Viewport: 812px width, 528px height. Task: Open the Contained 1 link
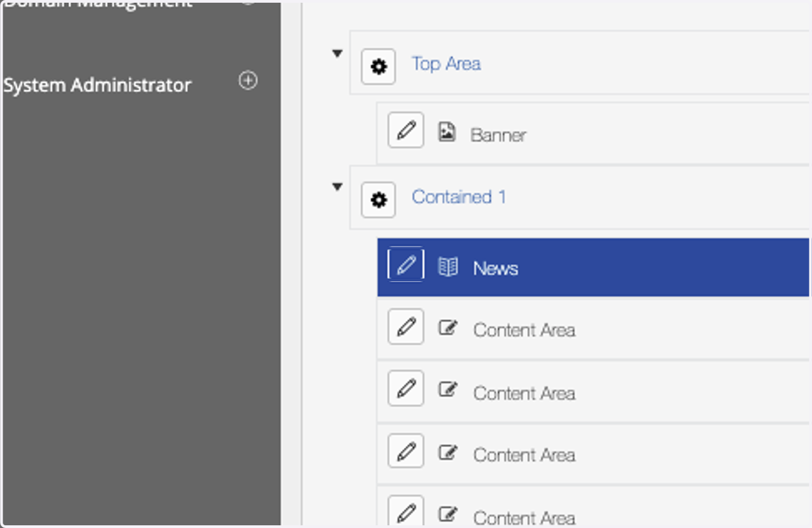(459, 197)
